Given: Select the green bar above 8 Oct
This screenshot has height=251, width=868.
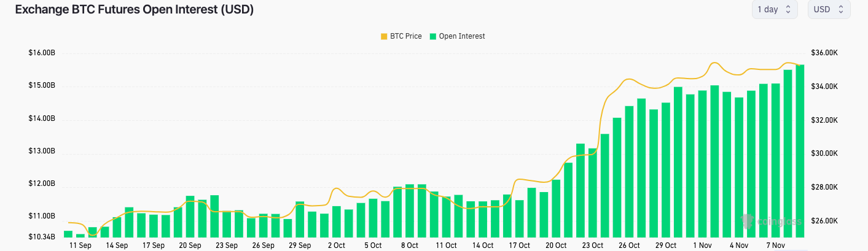Looking at the screenshot, I should (x=410, y=210).
